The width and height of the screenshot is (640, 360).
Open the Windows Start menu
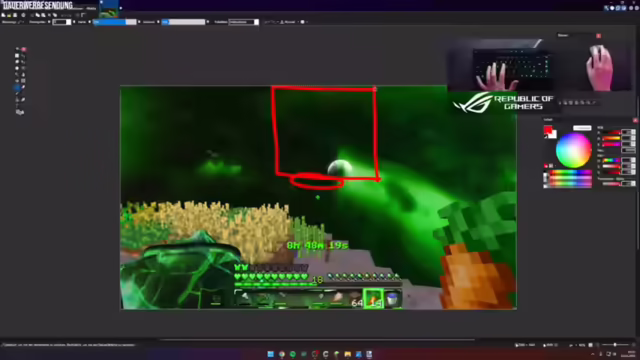point(271,354)
